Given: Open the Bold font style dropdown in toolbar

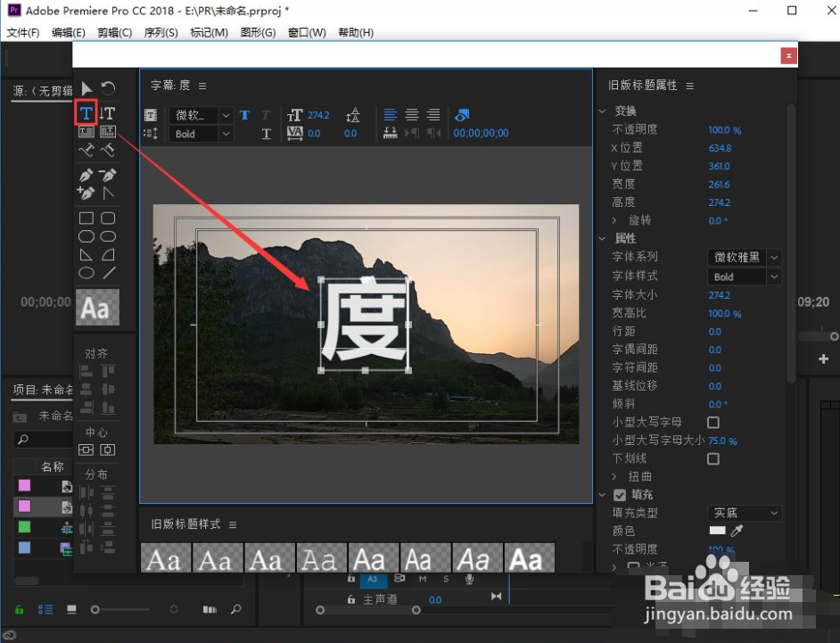Looking at the screenshot, I should click(201, 134).
